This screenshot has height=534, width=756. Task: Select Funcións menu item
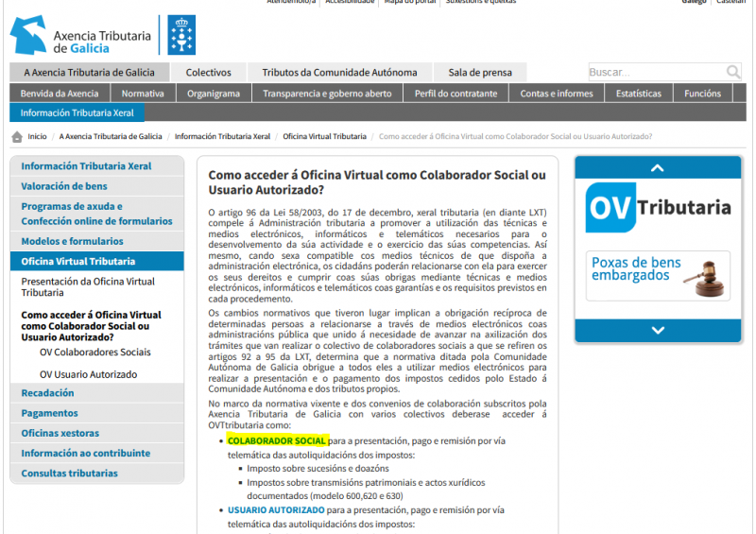[x=702, y=94]
